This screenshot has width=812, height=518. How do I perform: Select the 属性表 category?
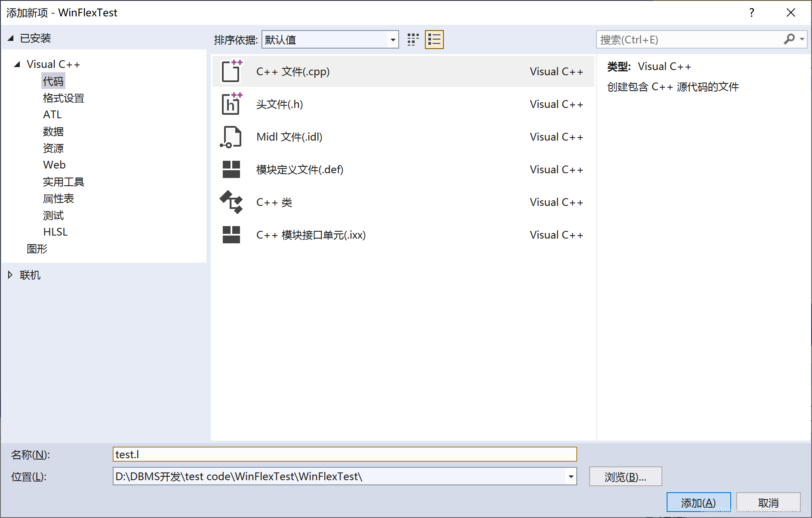58,199
